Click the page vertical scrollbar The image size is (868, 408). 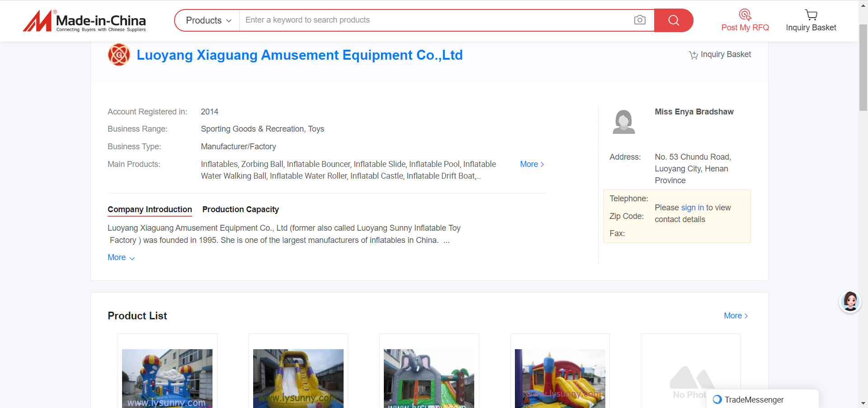coord(863,68)
